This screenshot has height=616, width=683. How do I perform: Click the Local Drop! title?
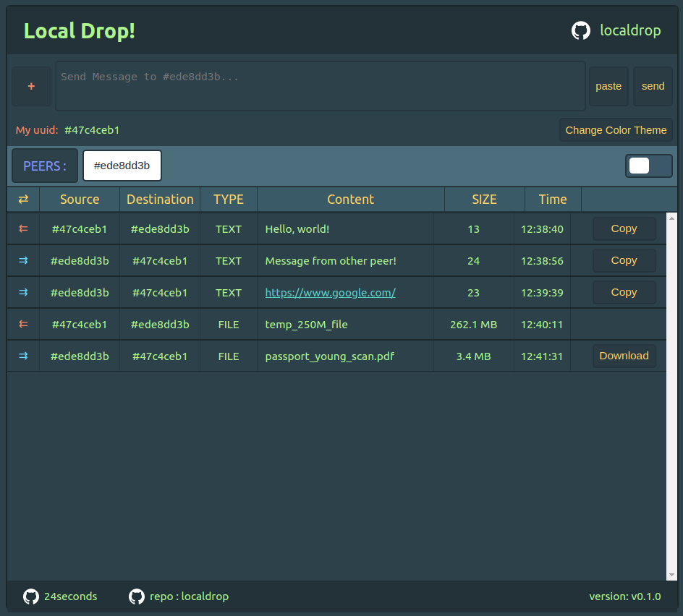80,31
